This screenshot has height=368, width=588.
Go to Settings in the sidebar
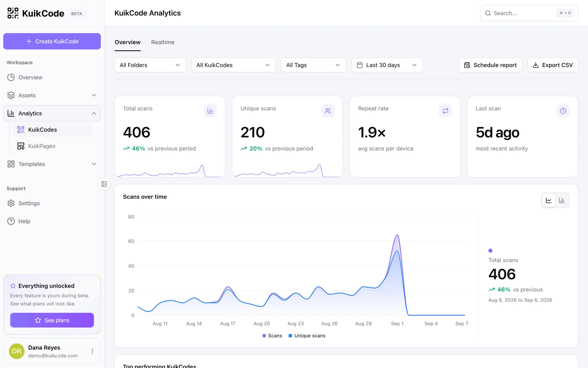tap(52, 203)
